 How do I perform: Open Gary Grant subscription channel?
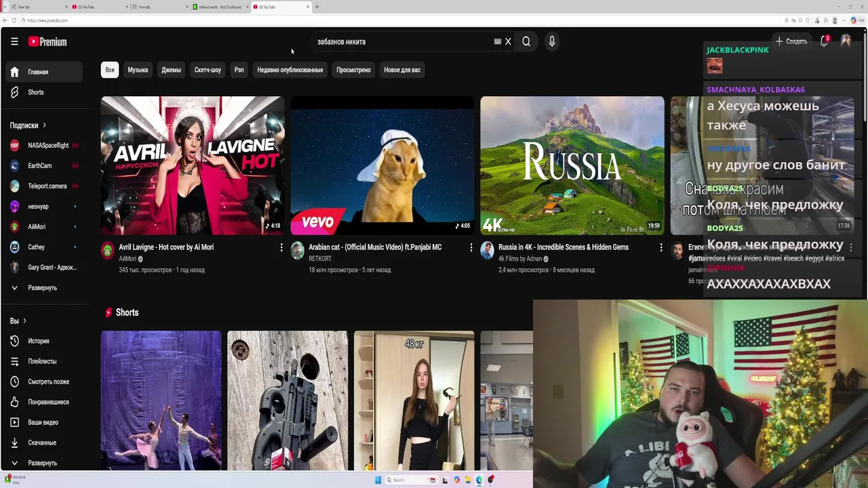43,267
